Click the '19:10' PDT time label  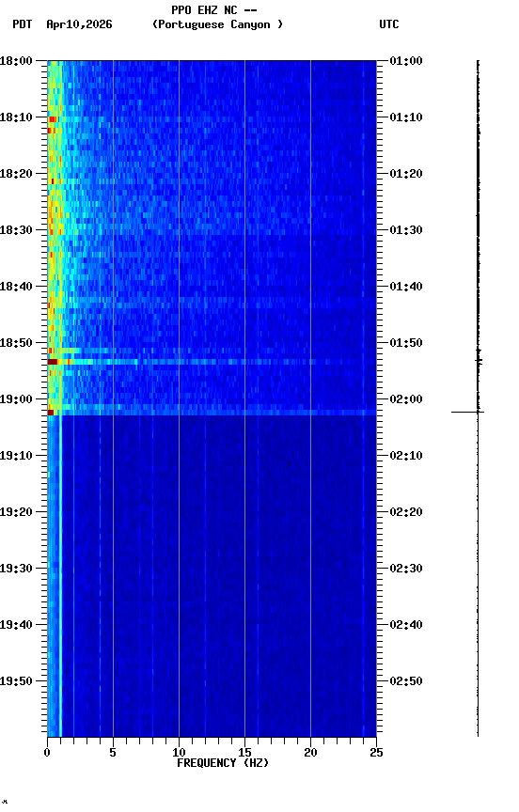click(16, 456)
